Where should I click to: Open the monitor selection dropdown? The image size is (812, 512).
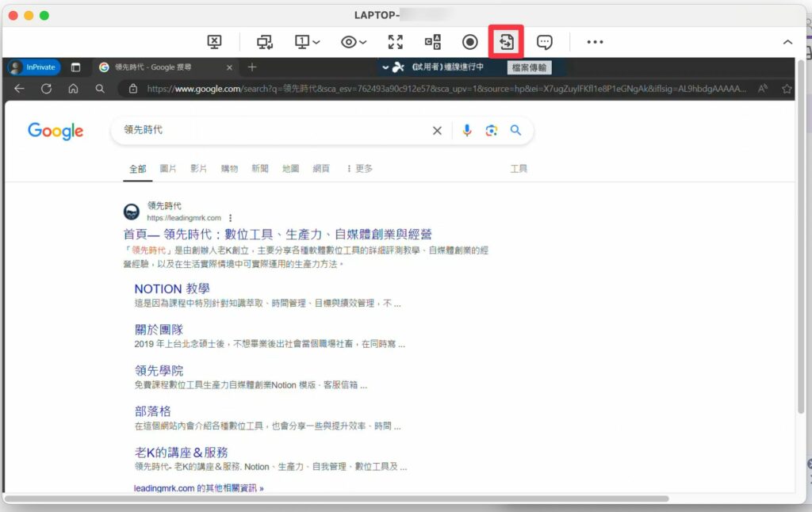[x=307, y=42]
